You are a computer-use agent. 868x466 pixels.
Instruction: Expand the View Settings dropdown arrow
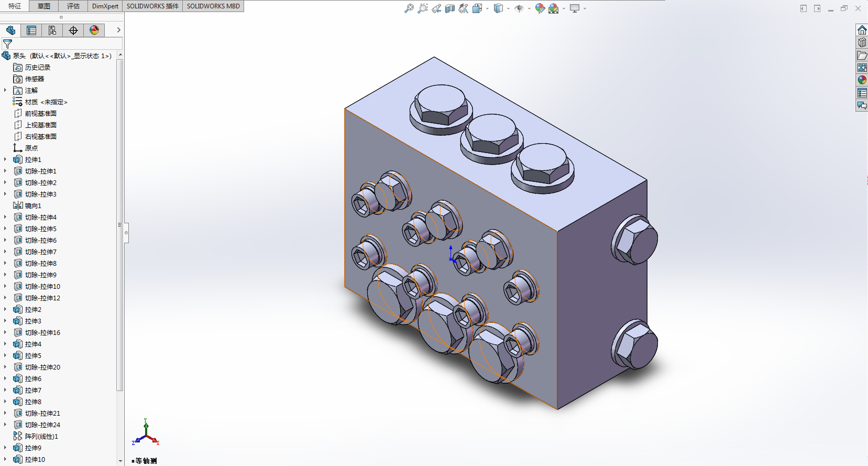click(585, 8)
